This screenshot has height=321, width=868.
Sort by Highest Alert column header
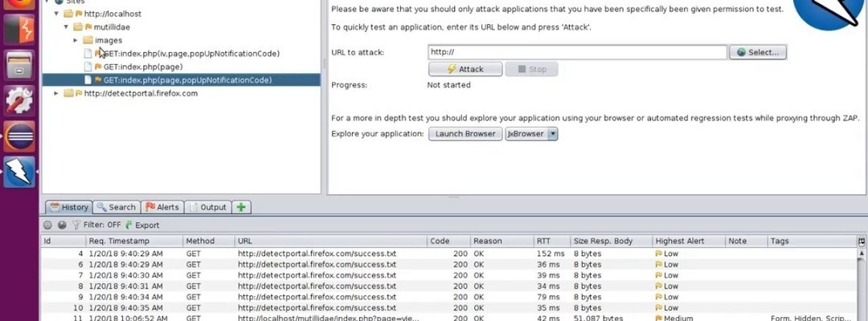690,242
